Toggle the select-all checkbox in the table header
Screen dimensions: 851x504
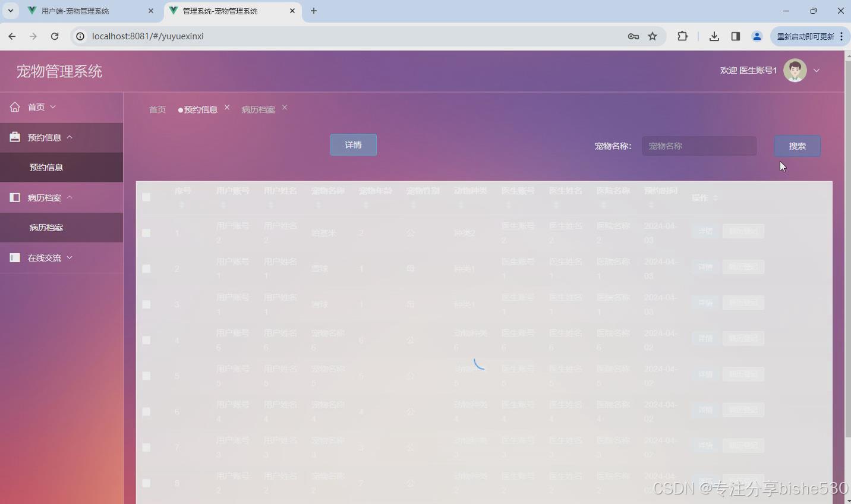[x=146, y=197]
